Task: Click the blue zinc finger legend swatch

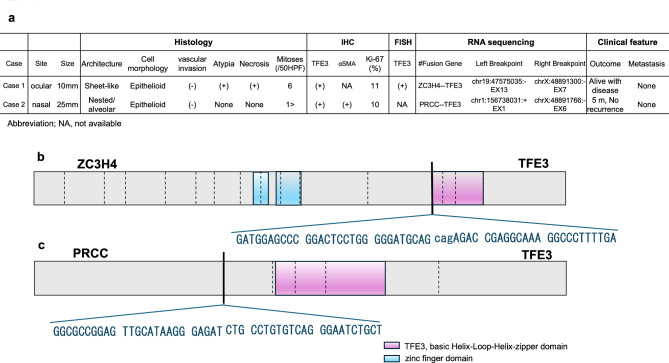Action: [392, 359]
